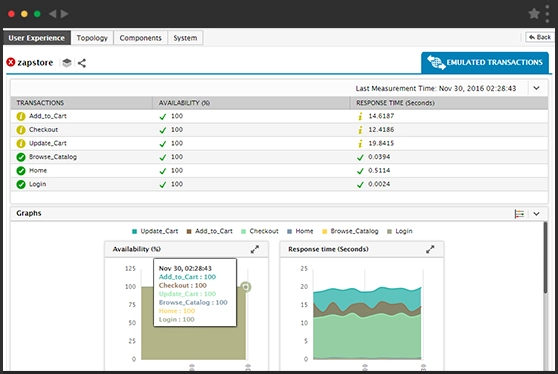The height and width of the screenshot is (374, 558).
Task: Open the Browse_Catalog transaction
Action: [x=53, y=157]
